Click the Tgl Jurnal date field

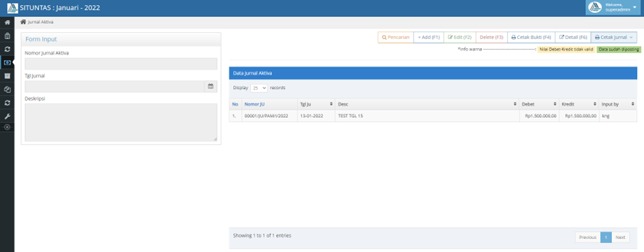point(114,86)
